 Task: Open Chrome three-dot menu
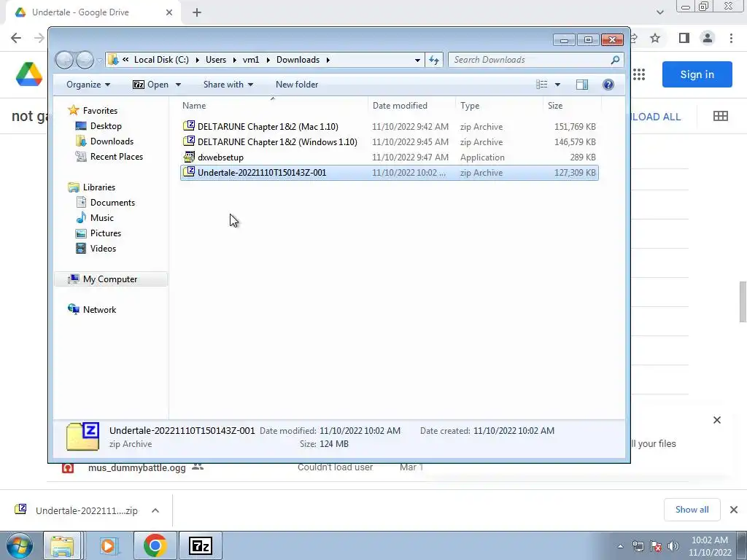(x=731, y=38)
